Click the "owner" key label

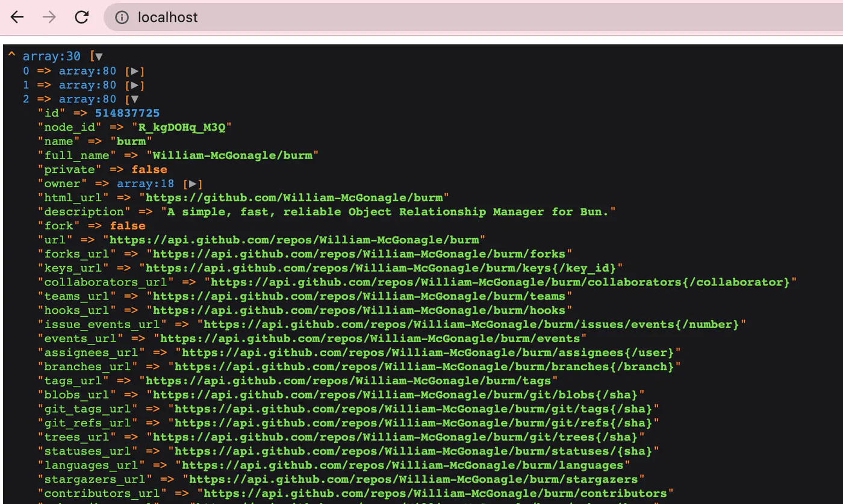[63, 184]
